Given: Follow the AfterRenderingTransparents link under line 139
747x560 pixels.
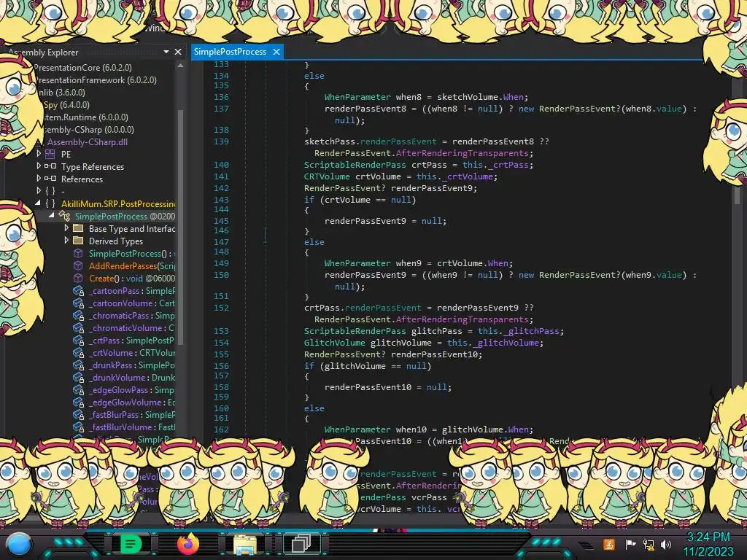Looking at the screenshot, I should (462, 153).
